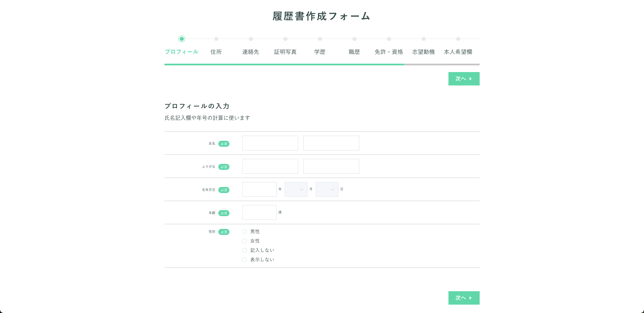This screenshot has height=313, width=644.
Task: Click the プロフィールの入力 section heading
Action: pyautogui.click(x=197, y=106)
